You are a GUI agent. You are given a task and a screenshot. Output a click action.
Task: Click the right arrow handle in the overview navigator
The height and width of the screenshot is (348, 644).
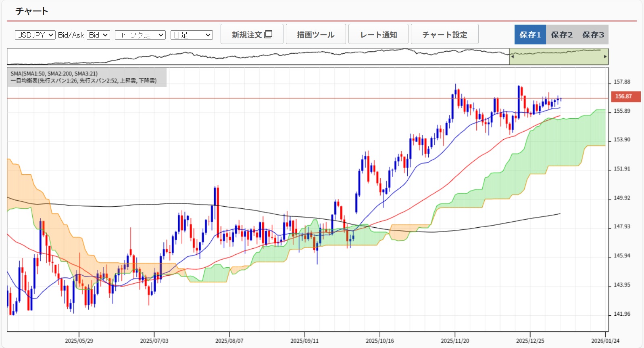(605, 57)
